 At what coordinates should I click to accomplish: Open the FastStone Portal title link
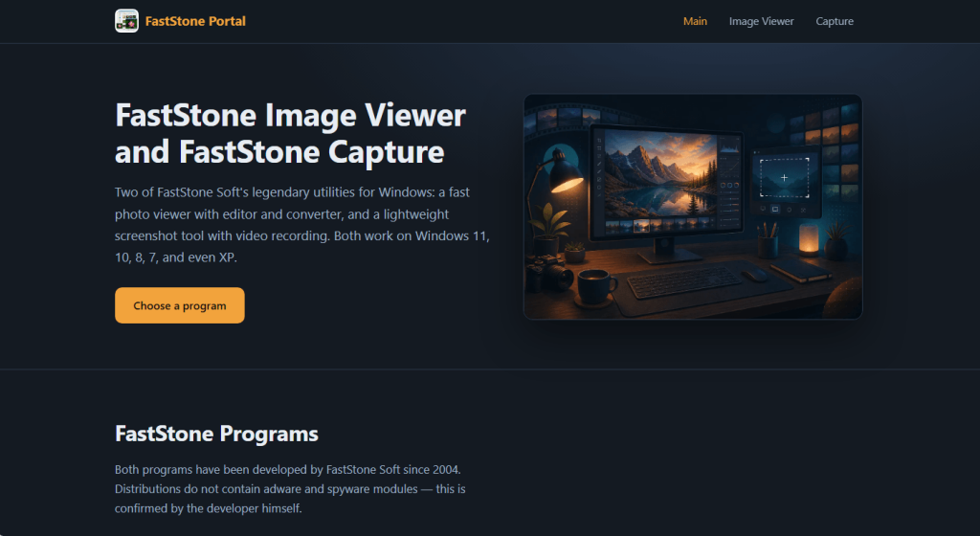(x=195, y=21)
